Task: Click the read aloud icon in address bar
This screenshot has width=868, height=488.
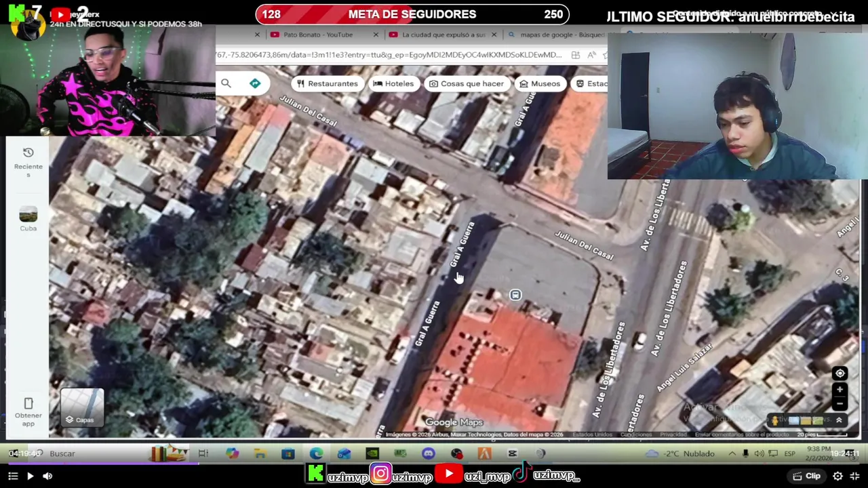Action: pyautogui.click(x=592, y=55)
